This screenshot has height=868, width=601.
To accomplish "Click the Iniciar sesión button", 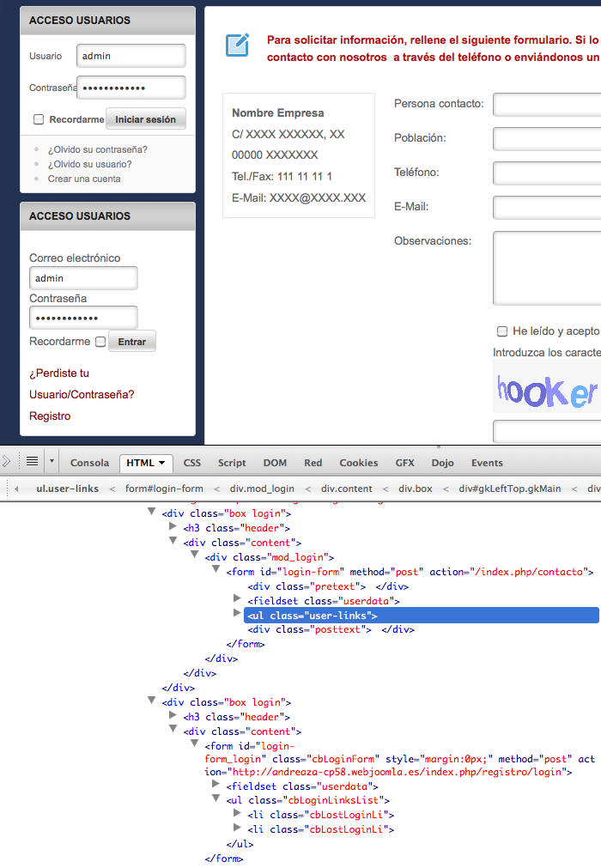I will pos(146,119).
